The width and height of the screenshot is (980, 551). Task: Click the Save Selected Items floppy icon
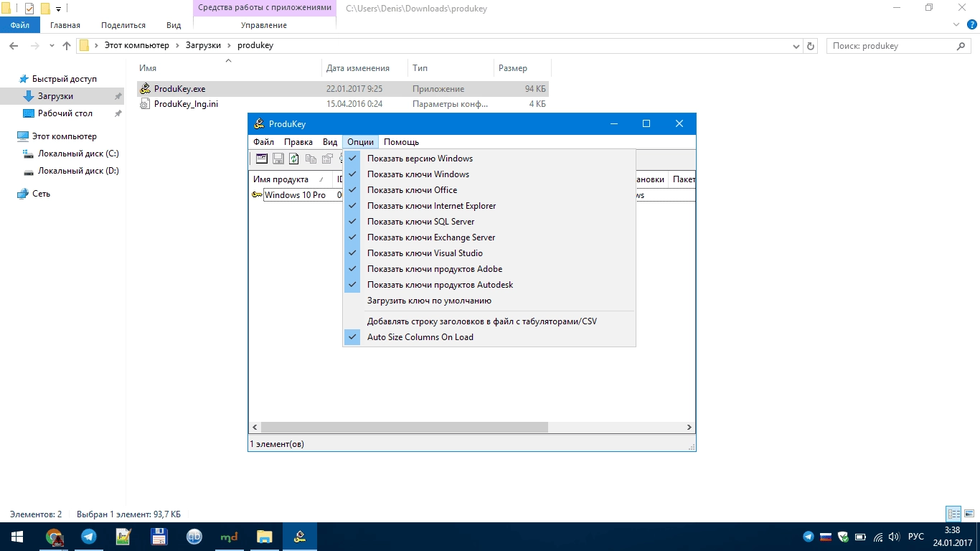(x=278, y=159)
